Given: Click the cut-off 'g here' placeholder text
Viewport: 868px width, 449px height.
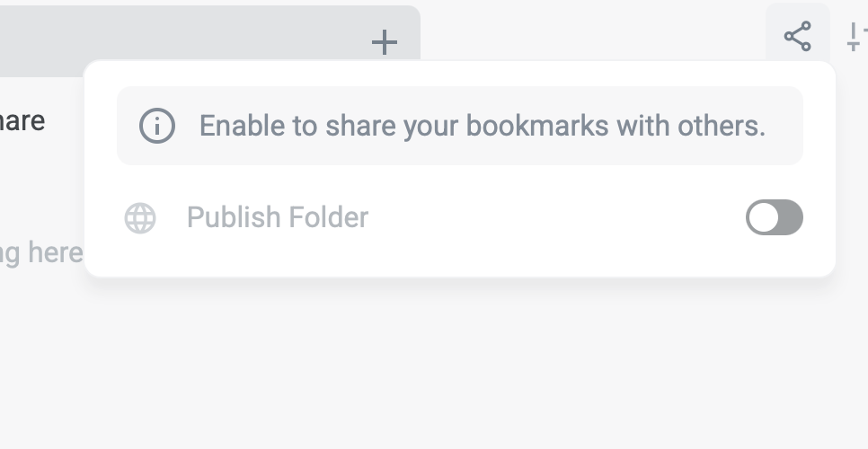Looking at the screenshot, I should [x=40, y=252].
